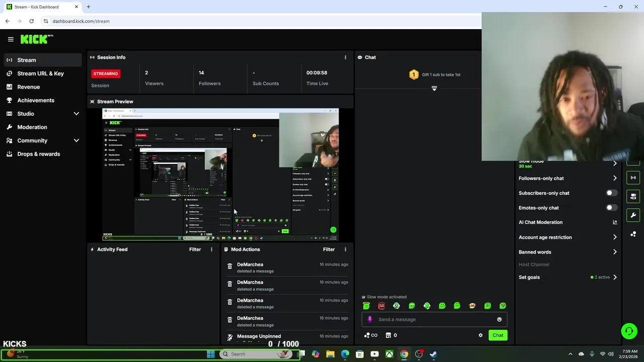The width and height of the screenshot is (644, 362).
Task: Click the 00:09:58 Time Live value
Action: tap(316, 73)
